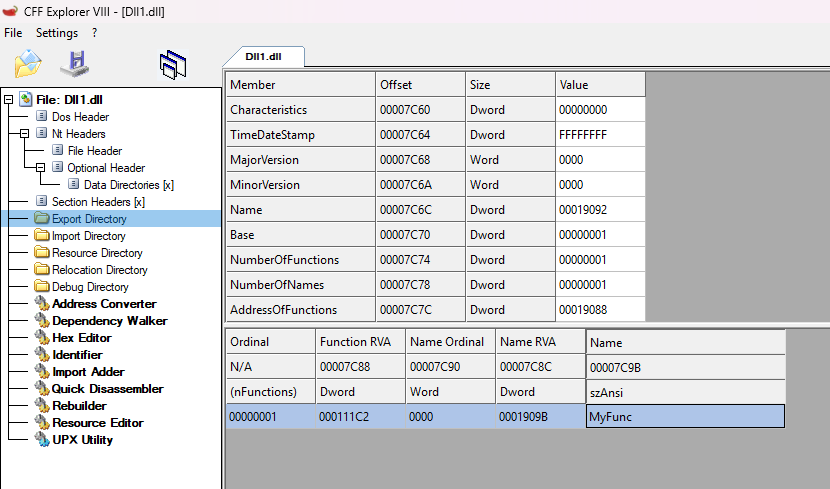830x489 pixels.
Task: Click the Save floppy disk toolbar icon
Action: [x=74, y=64]
